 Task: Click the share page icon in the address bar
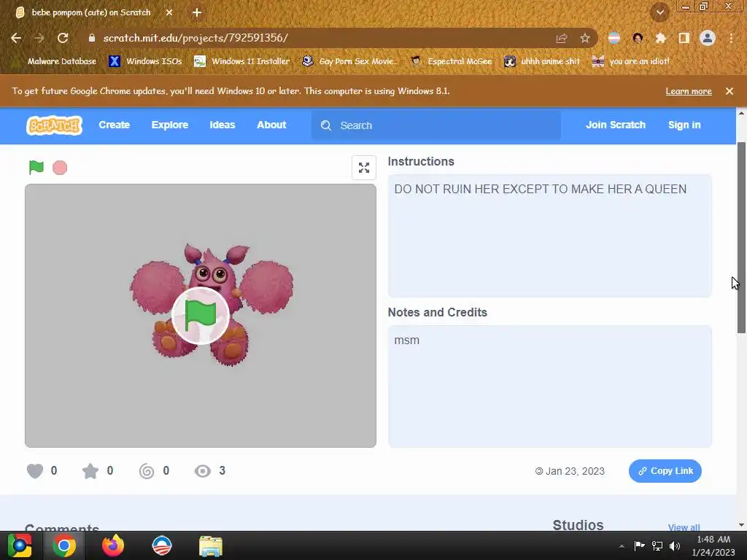point(562,38)
